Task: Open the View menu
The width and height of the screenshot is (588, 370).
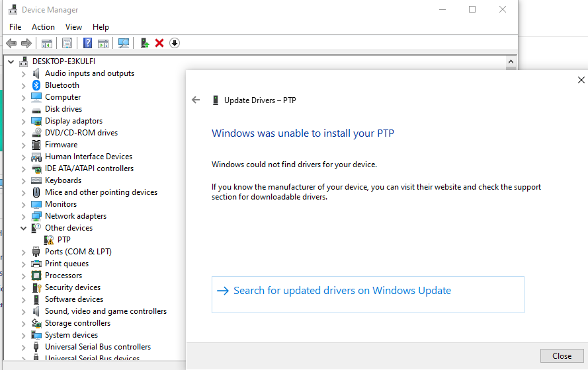Action: 73,27
